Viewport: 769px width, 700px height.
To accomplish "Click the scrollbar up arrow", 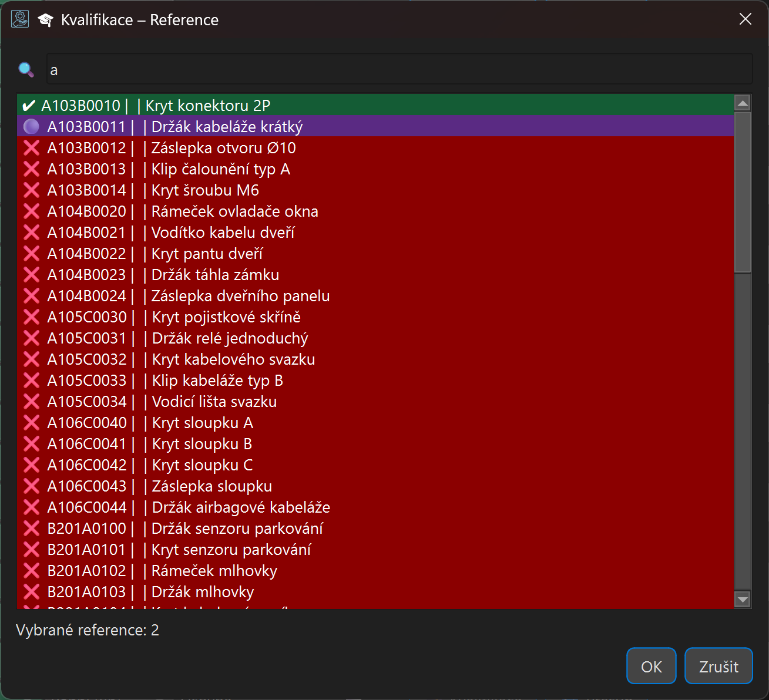I will pyautogui.click(x=743, y=103).
